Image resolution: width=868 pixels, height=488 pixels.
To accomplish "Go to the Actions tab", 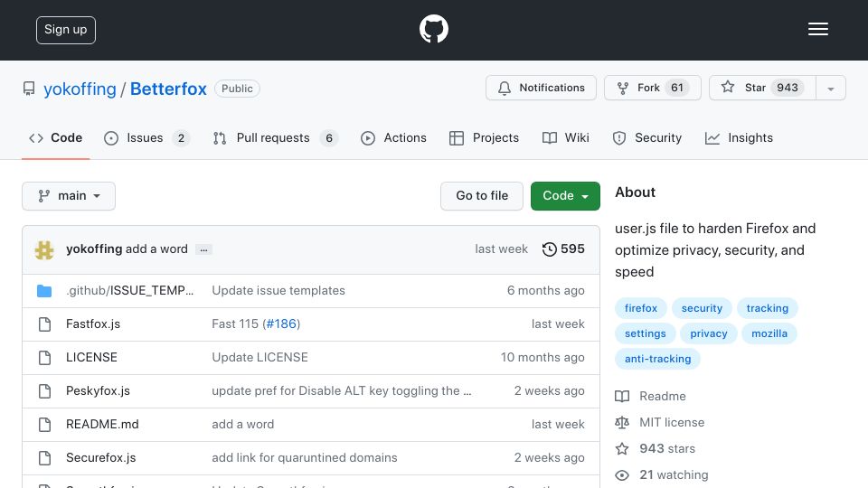I will (x=393, y=137).
